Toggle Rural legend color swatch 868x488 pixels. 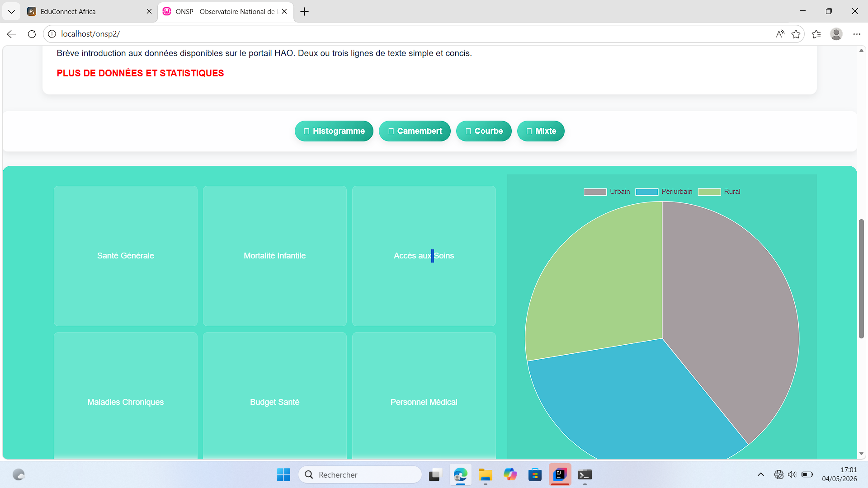709,192
